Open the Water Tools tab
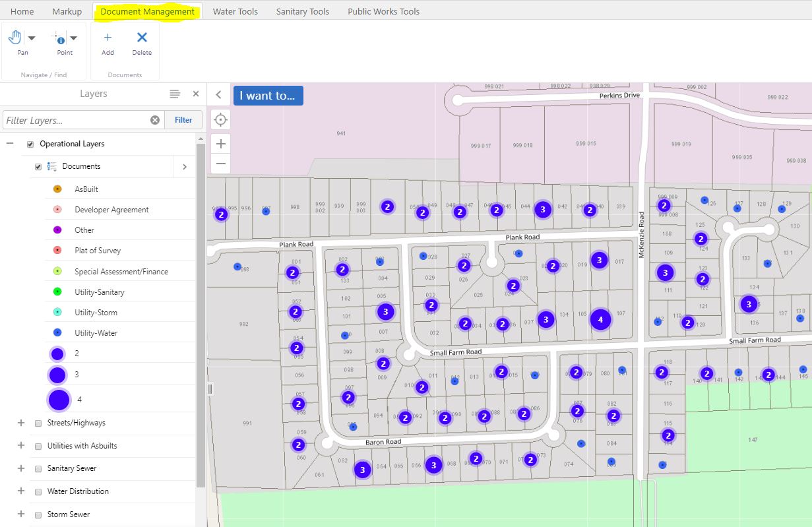This screenshot has height=527, width=812. 235,11
